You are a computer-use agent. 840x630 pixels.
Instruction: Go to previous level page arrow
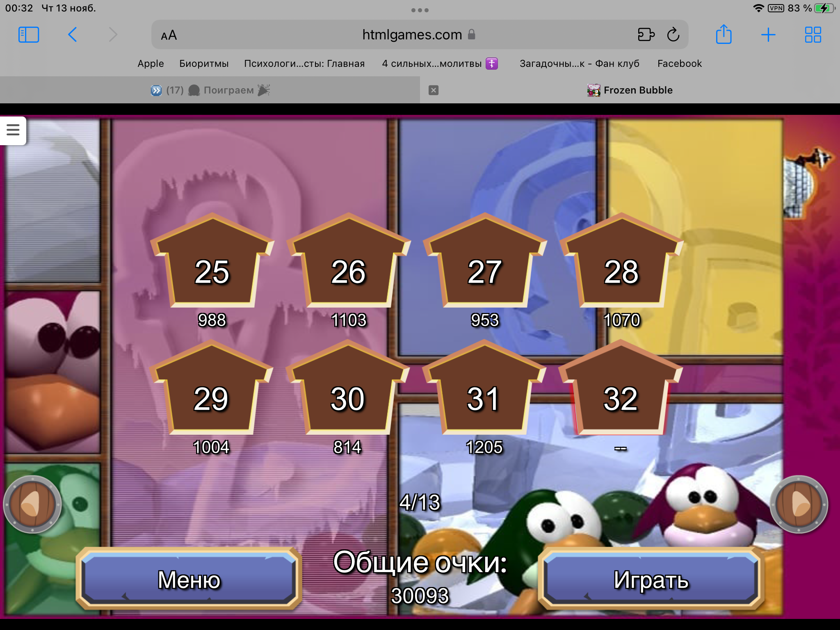[32, 504]
